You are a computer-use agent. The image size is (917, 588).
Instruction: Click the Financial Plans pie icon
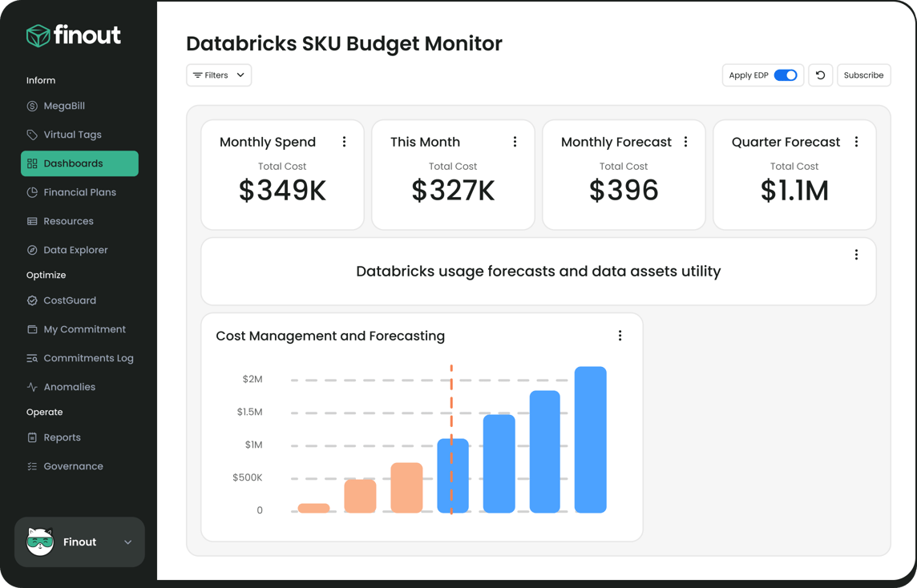(32, 192)
